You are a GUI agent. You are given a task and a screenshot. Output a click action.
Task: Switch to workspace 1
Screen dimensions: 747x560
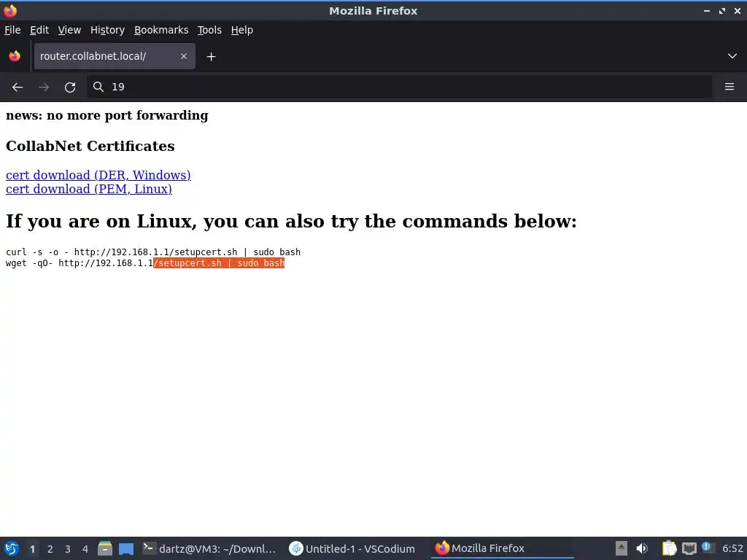32,549
